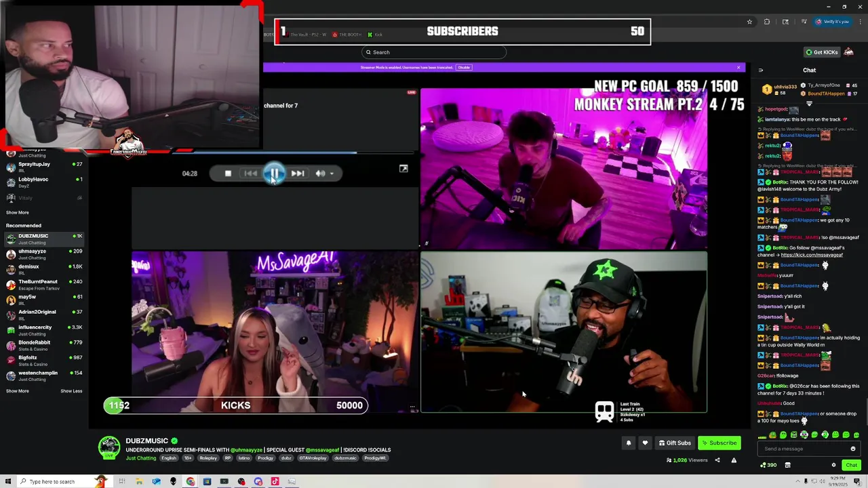This screenshot has width=868, height=488.
Task: Select the ProdigyWL stream tag
Action: (375, 458)
